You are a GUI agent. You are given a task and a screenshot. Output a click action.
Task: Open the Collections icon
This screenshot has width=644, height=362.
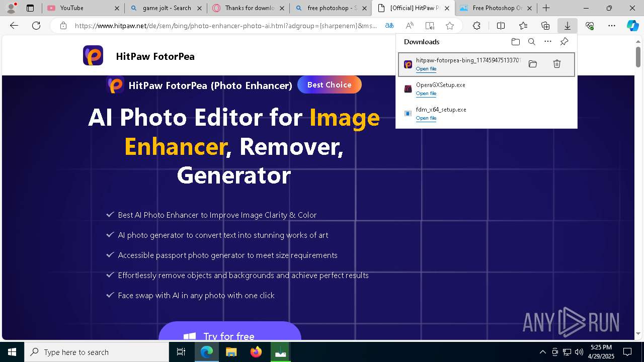[x=545, y=26]
